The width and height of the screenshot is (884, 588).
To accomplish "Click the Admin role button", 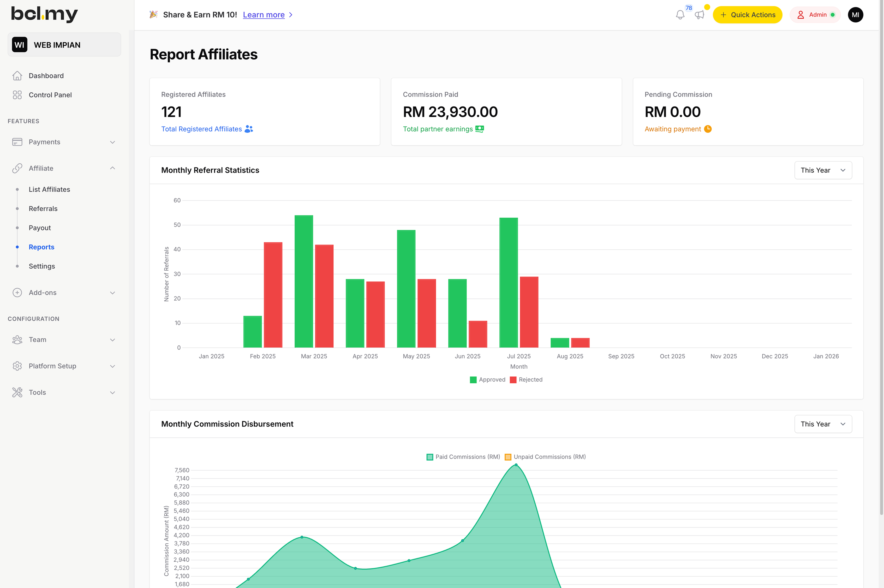I will 815,15.
